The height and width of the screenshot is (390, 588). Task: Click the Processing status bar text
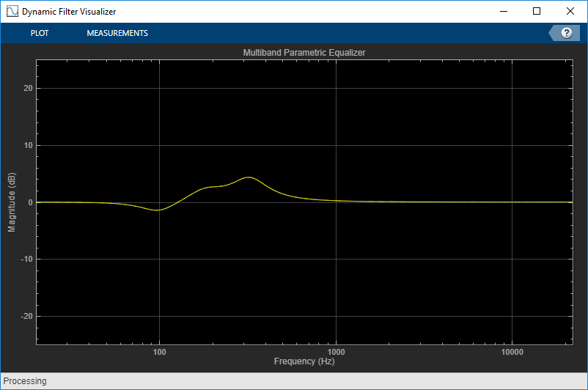25,381
